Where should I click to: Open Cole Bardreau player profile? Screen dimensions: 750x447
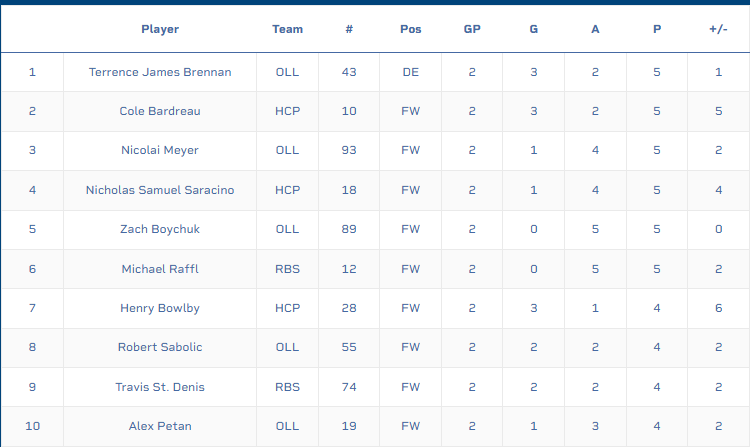[160, 111]
